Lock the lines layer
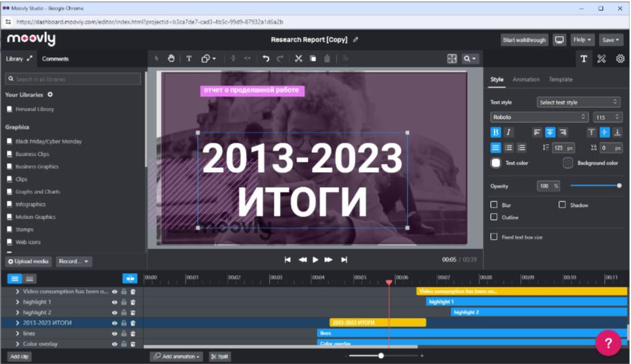The width and height of the screenshot is (631, 364). (x=124, y=333)
